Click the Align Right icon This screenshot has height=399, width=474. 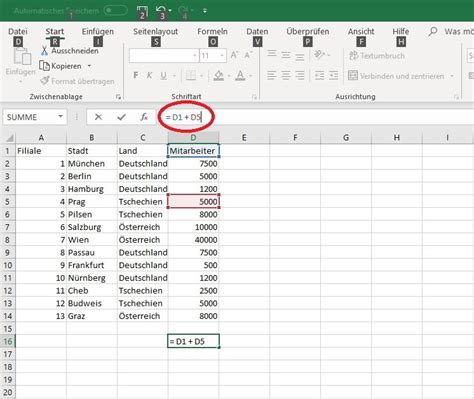point(300,76)
